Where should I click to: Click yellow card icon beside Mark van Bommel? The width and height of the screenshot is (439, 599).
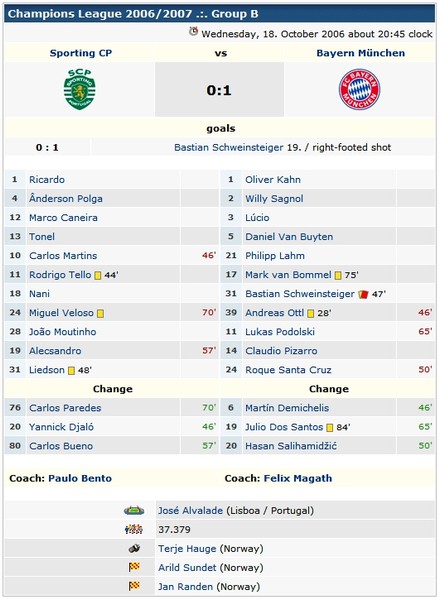338,275
